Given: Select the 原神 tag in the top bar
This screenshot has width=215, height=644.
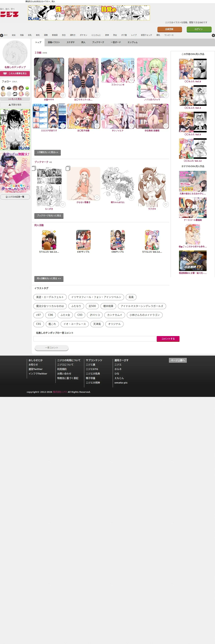Looking at the screenshot, I should (107, 35).
